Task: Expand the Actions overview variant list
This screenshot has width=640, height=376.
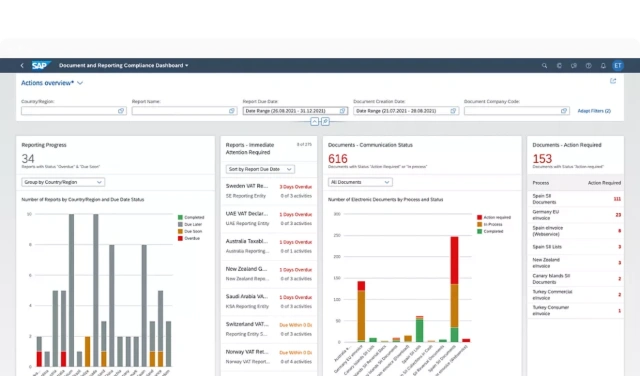Action: pos(80,83)
